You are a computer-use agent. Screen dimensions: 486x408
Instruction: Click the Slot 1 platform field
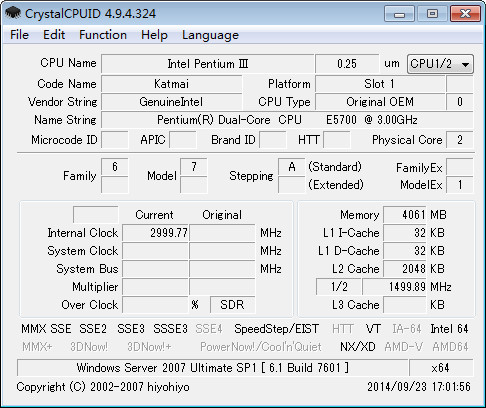coord(380,84)
